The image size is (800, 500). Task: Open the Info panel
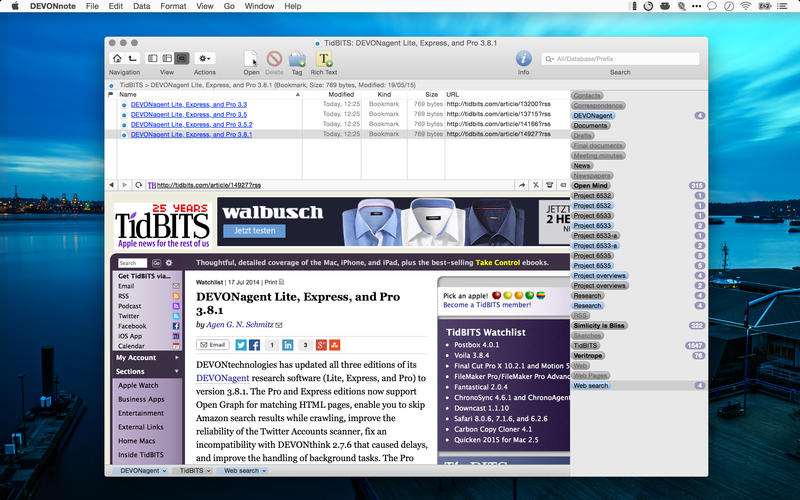pos(523,59)
